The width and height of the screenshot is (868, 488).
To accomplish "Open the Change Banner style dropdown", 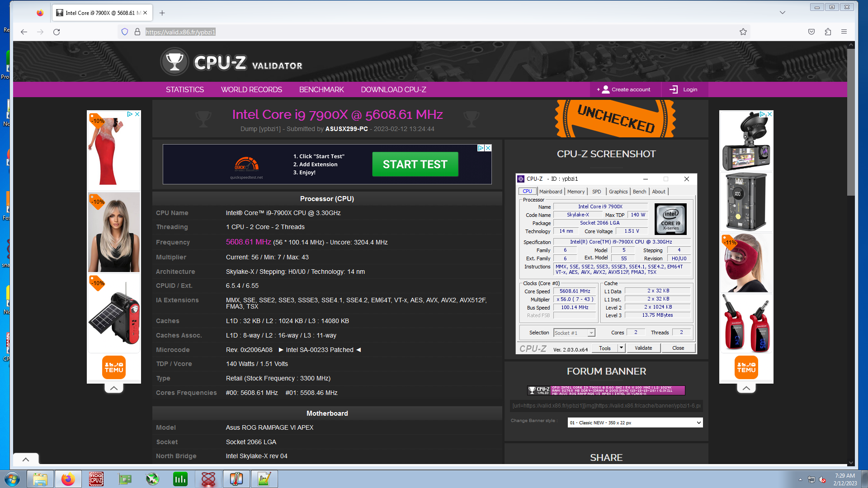I will [x=635, y=422].
